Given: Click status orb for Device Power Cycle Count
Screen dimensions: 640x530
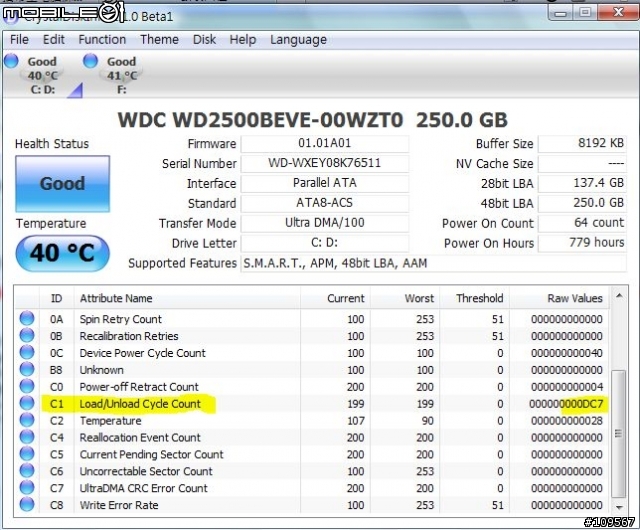Looking at the screenshot, I should point(27,352).
